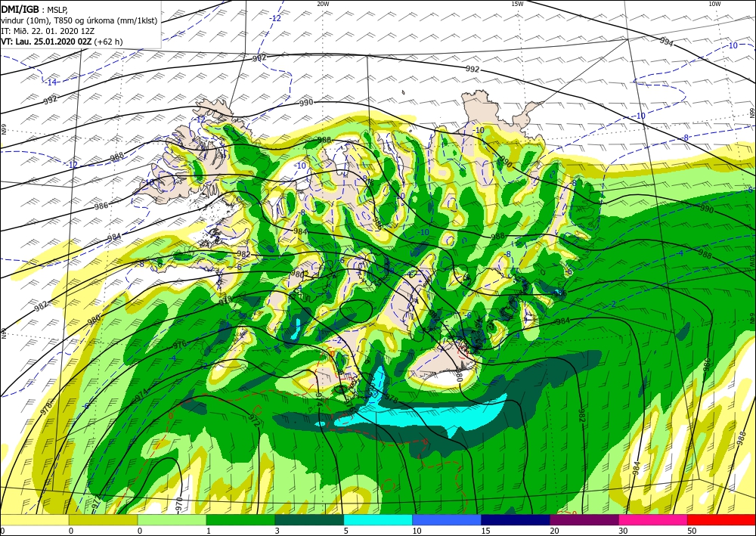Viewport: 756px width, 536px height.
Task: Click the '994' isobar label
Action: pyautogui.click(x=666, y=42)
